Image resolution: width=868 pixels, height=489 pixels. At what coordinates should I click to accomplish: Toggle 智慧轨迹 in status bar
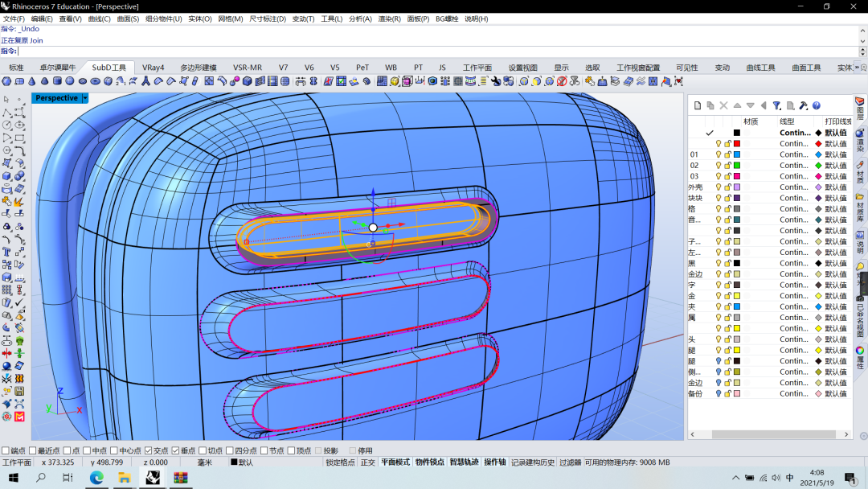[464, 462]
